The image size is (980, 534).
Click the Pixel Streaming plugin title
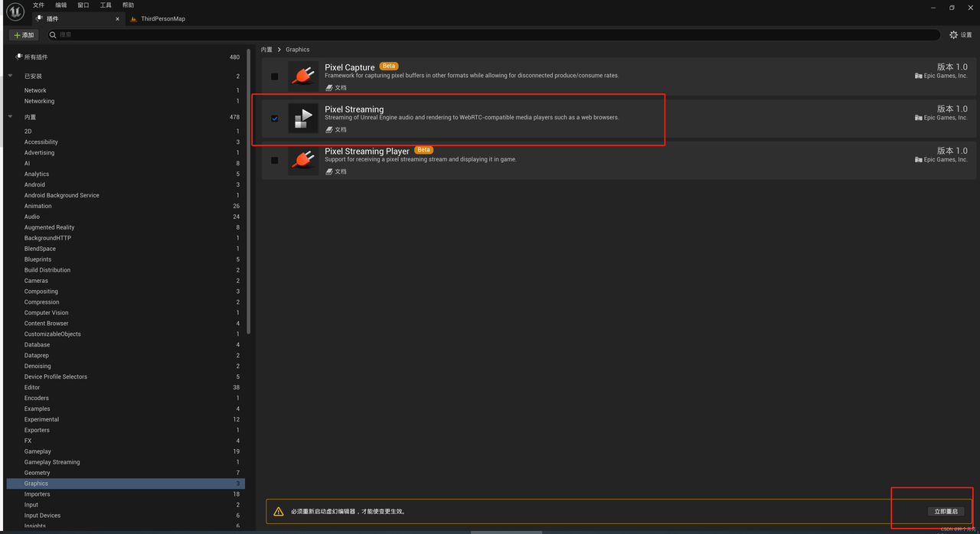[x=354, y=109]
